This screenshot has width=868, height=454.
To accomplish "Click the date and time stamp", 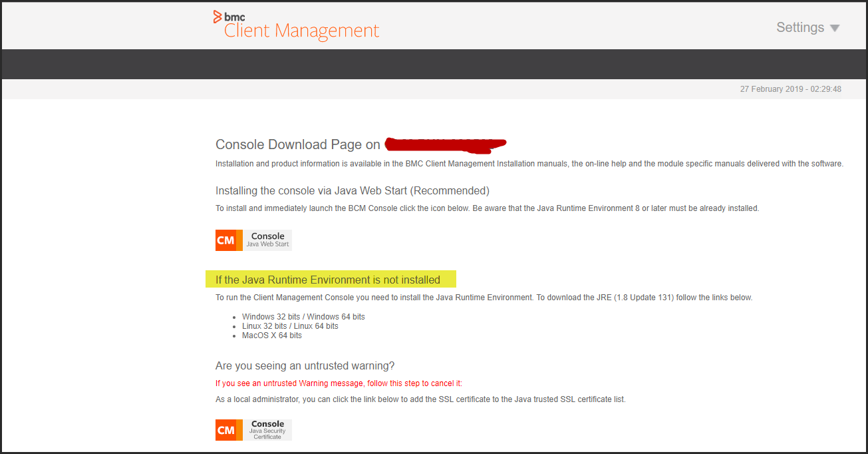I will tap(791, 89).
